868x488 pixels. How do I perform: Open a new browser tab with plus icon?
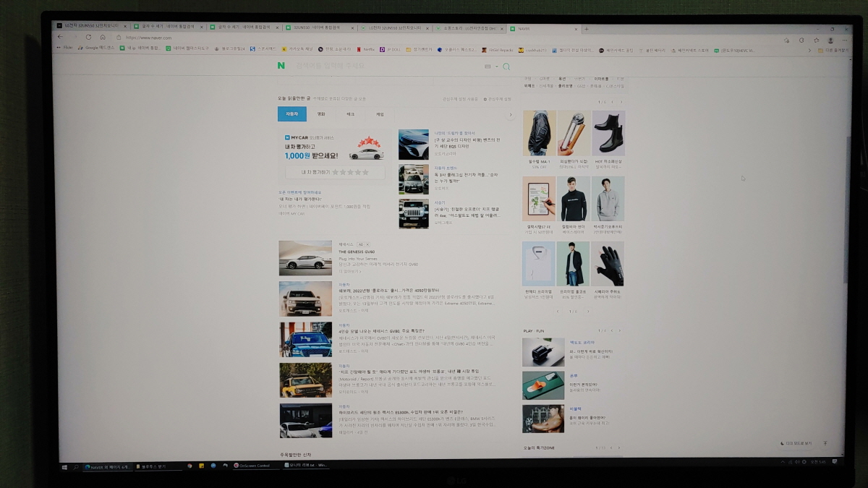[585, 29]
